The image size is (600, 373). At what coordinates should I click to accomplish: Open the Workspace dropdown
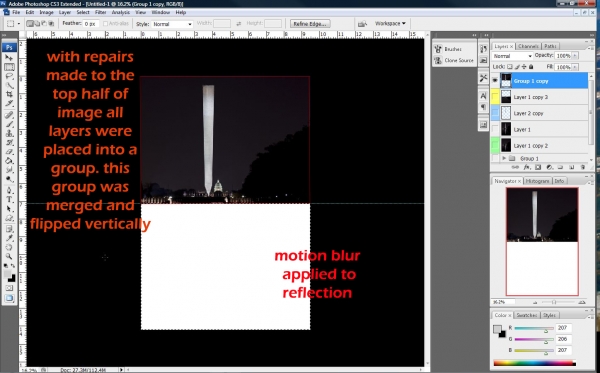point(390,23)
